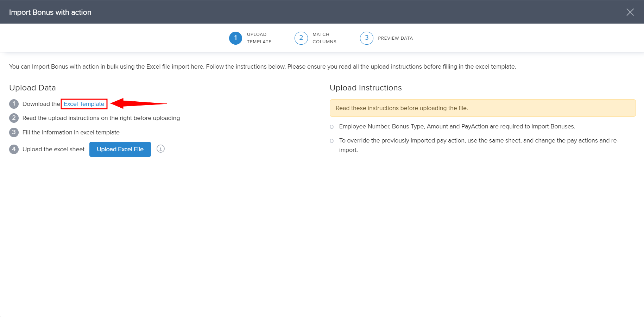Click the gray number 3 bullet under Upload Data

pyautogui.click(x=14, y=132)
